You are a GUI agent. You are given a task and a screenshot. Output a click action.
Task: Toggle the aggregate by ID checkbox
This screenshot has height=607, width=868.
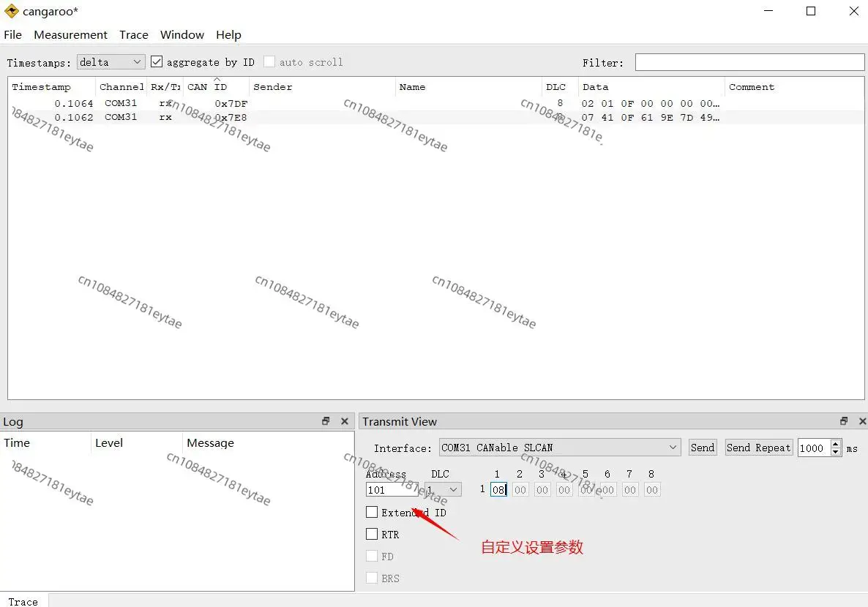[157, 62]
